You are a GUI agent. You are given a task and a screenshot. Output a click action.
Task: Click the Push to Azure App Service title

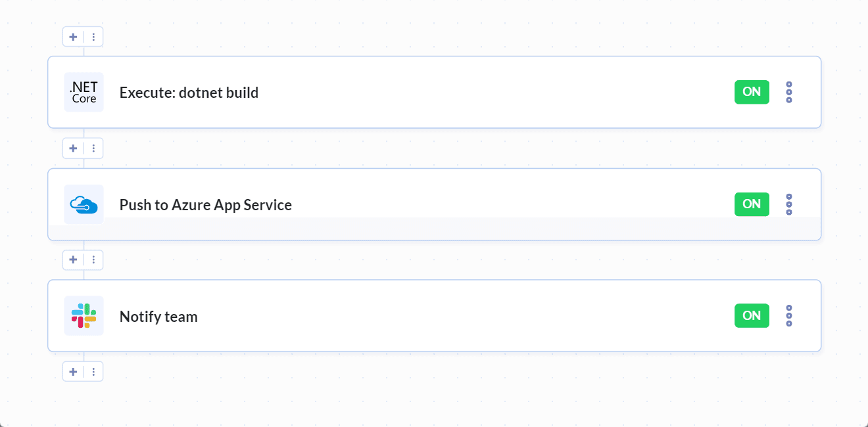pyautogui.click(x=205, y=204)
